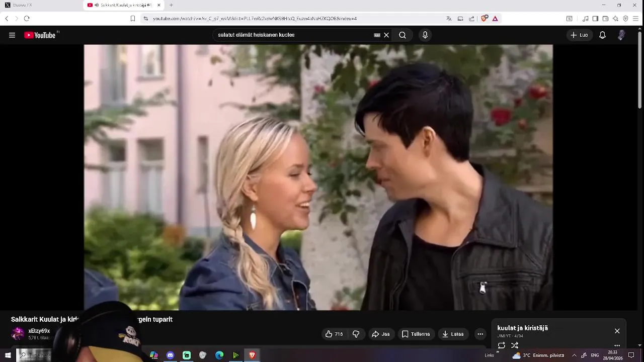The height and width of the screenshot is (362, 644).
Task: Open Leo AI sparkle icon
Action: tap(615, 19)
